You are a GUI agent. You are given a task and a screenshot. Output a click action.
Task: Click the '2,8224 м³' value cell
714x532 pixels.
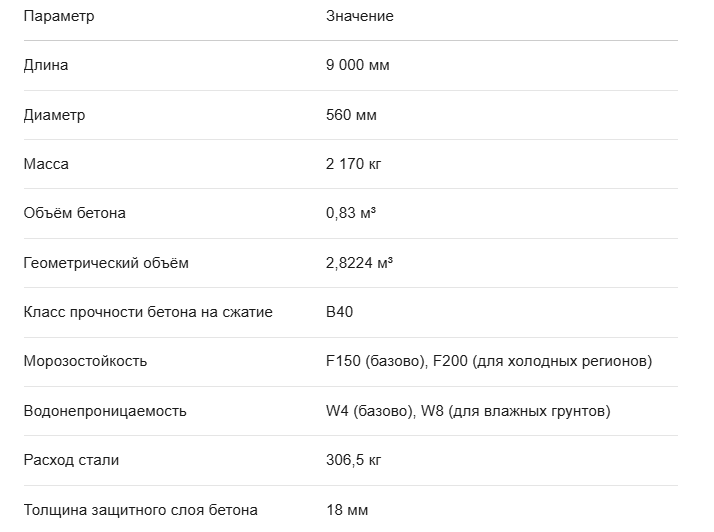pyautogui.click(x=359, y=263)
